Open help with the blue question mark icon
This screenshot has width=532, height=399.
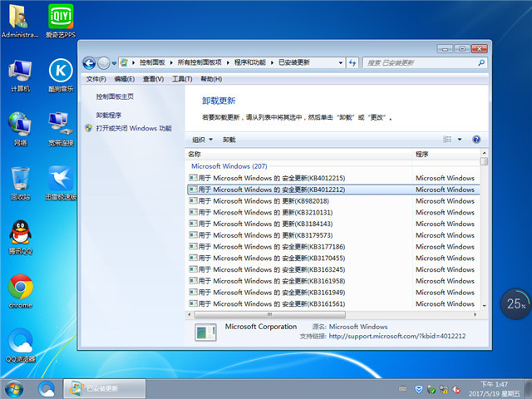476,140
